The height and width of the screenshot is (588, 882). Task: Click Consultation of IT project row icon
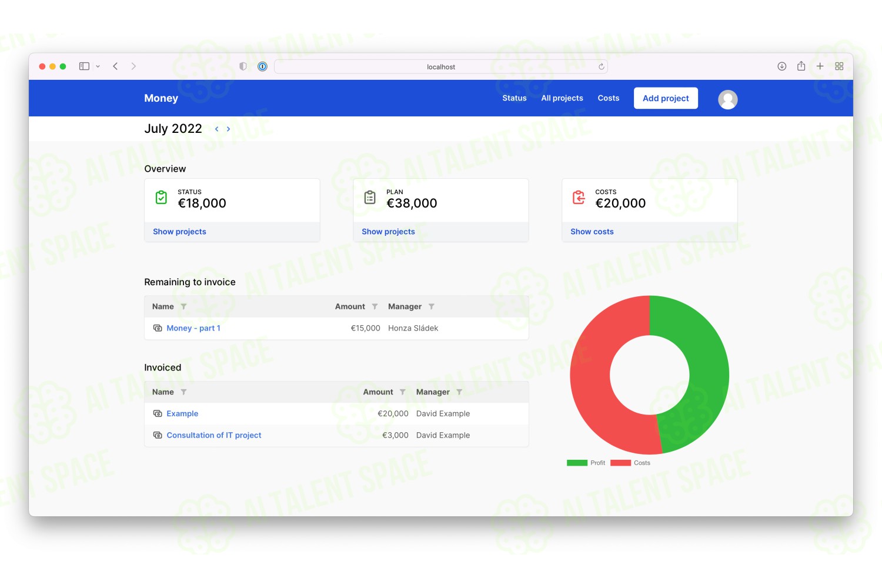(x=158, y=435)
